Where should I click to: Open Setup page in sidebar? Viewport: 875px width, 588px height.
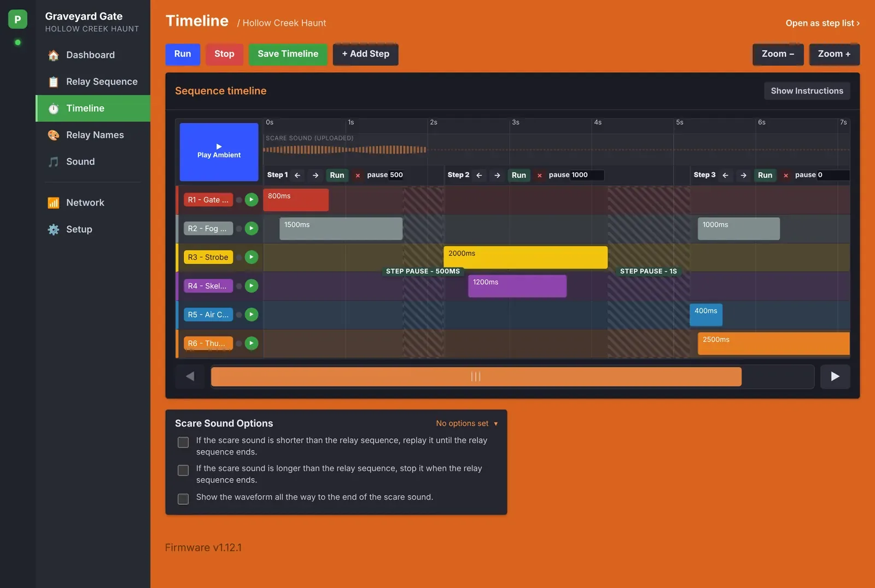(x=93, y=229)
